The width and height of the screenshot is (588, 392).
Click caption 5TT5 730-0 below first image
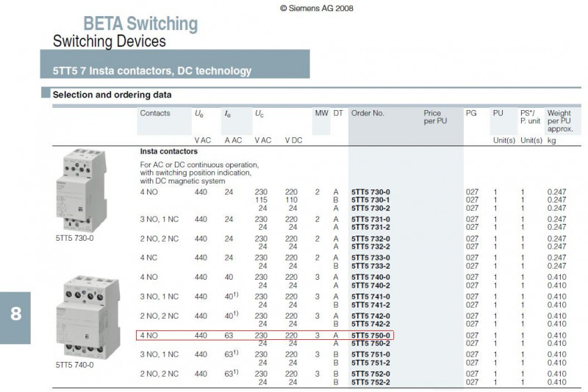coord(75,238)
